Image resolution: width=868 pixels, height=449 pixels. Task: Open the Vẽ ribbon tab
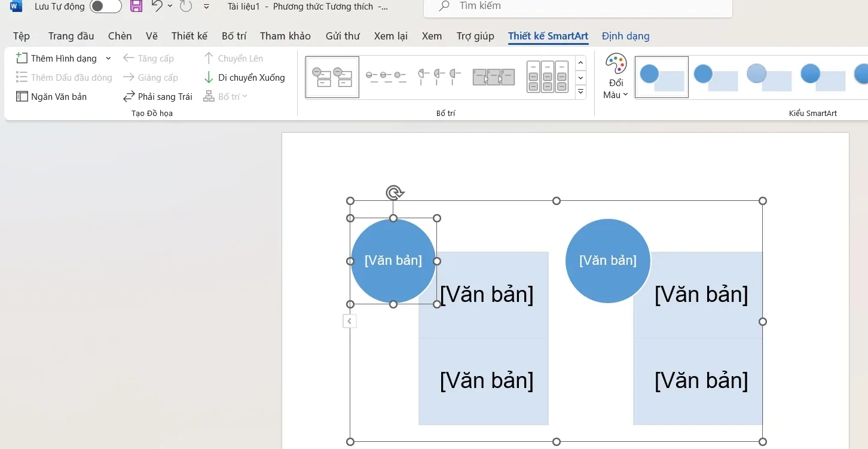point(152,36)
